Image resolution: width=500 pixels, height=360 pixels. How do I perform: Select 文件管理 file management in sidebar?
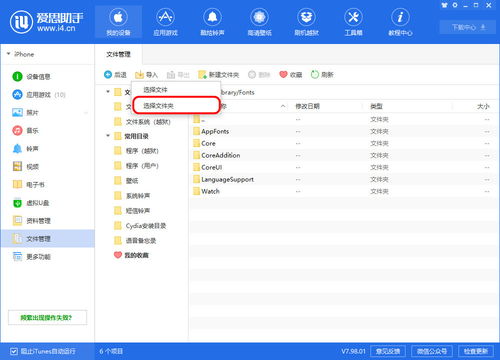point(47,239)
